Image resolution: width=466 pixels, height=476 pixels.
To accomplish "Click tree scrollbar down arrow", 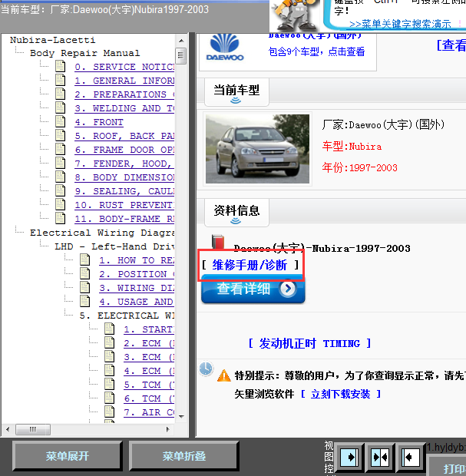I will point(181,416).
